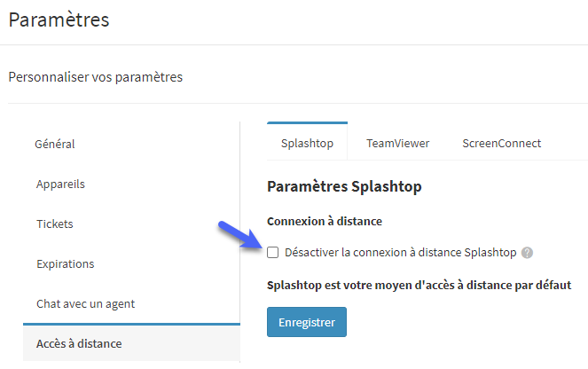
Task: Tick the Désactiver la connexion Splashtop checkbox
Action: click(x=272, y=253)
